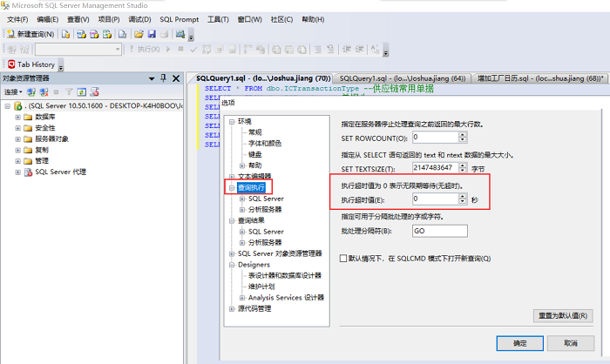Toggle the SQLCMD mode default checkbox
This screenshot has height=364, width=610.
click(x=343, y=259)
